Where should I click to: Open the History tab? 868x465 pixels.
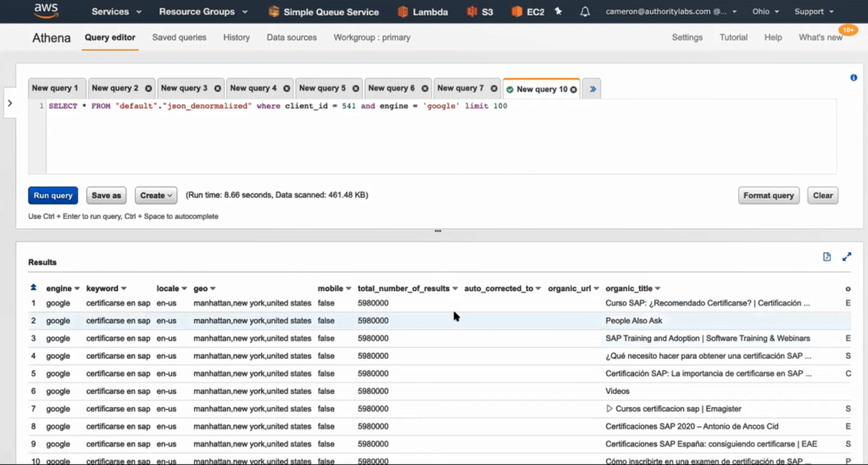click(x=236, y=37)
